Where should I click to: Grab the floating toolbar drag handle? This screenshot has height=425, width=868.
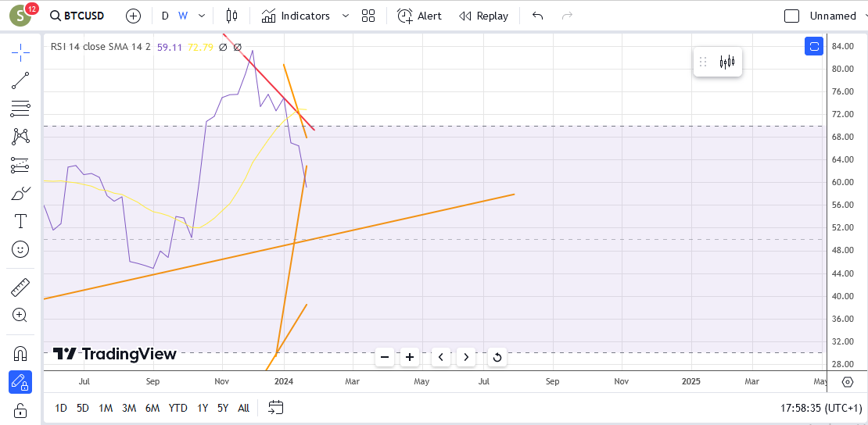(x=703, y=62)
